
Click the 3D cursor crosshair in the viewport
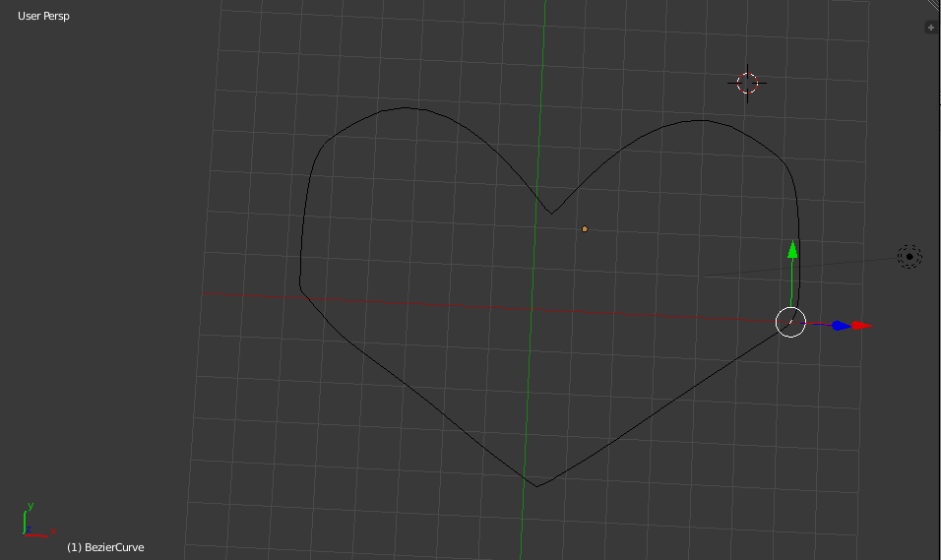click(747, 84)
